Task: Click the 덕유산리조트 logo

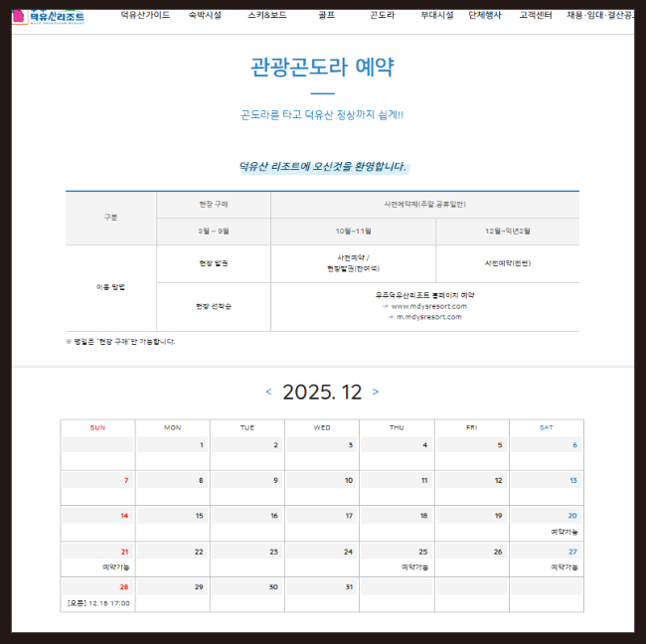Action: click(x=49, y=17)
